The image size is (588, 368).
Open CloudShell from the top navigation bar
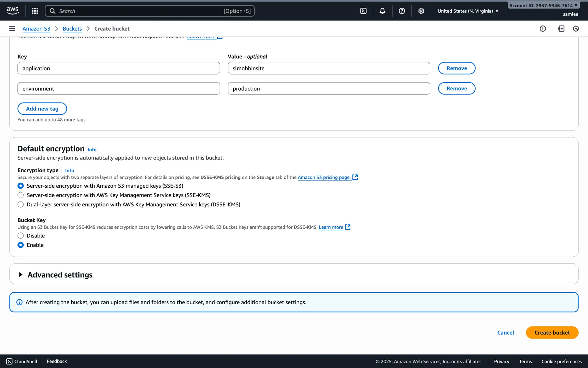(x=363, y=11)
